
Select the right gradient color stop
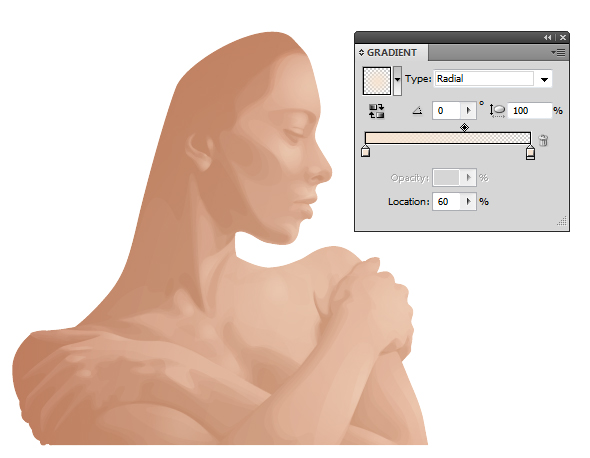click(x=530, y=152)
